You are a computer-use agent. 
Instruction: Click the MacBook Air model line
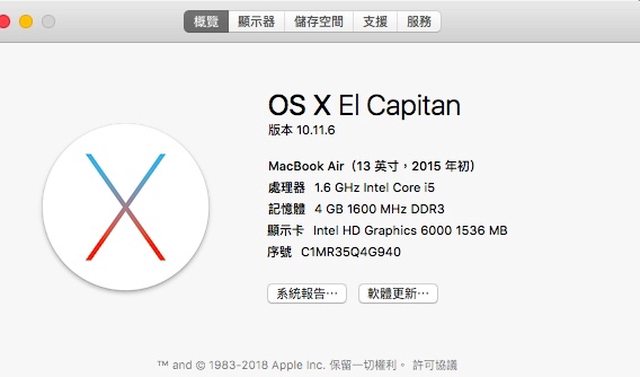pos(371,166)
